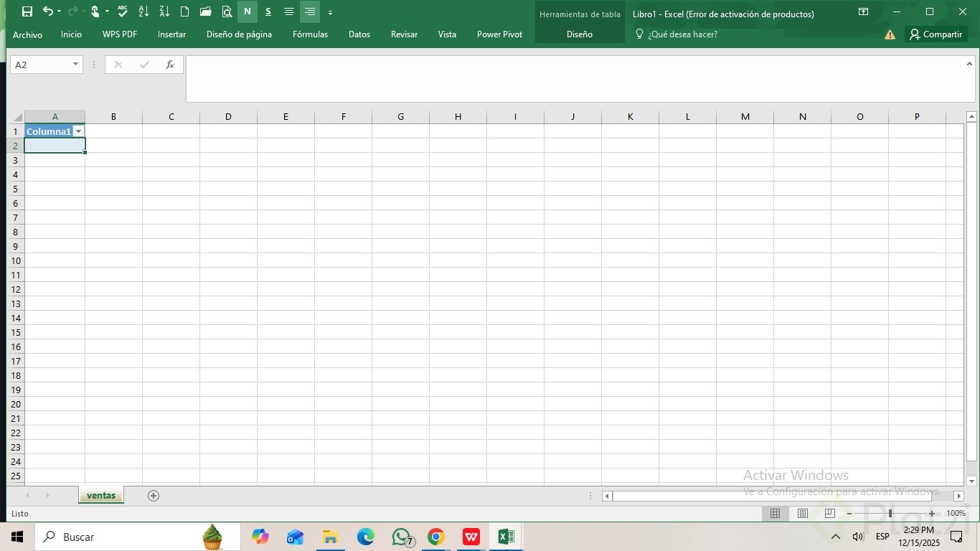This screenshot has height=551, width=980.
Task: Save the workbook with the floppy disk icon
Action: (x=27, y=11)
